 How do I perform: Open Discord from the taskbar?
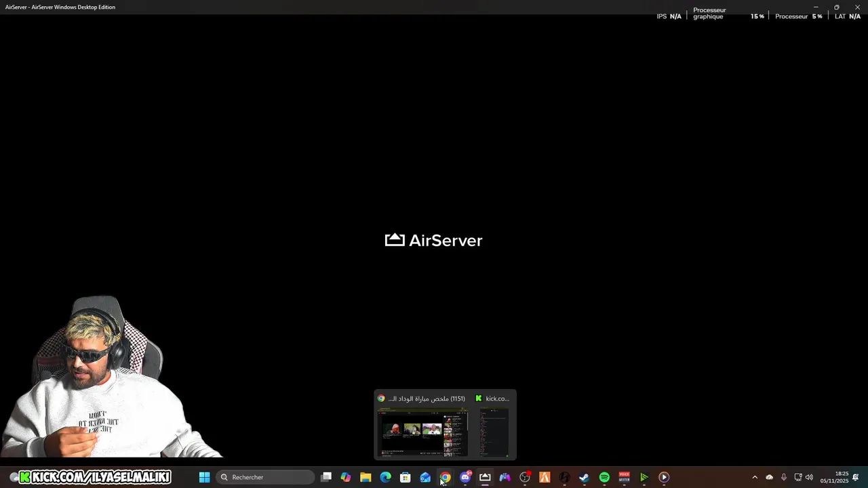point(465,477)
